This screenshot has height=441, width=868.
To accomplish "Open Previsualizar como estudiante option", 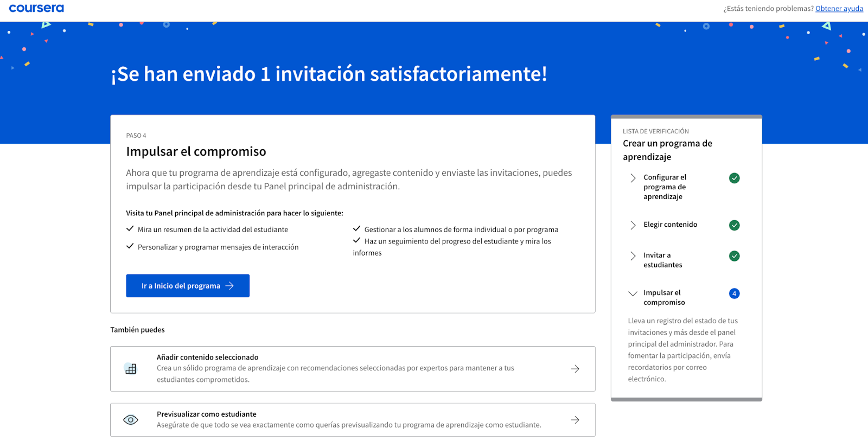I will pyautogui.click(x=206, y=414).
